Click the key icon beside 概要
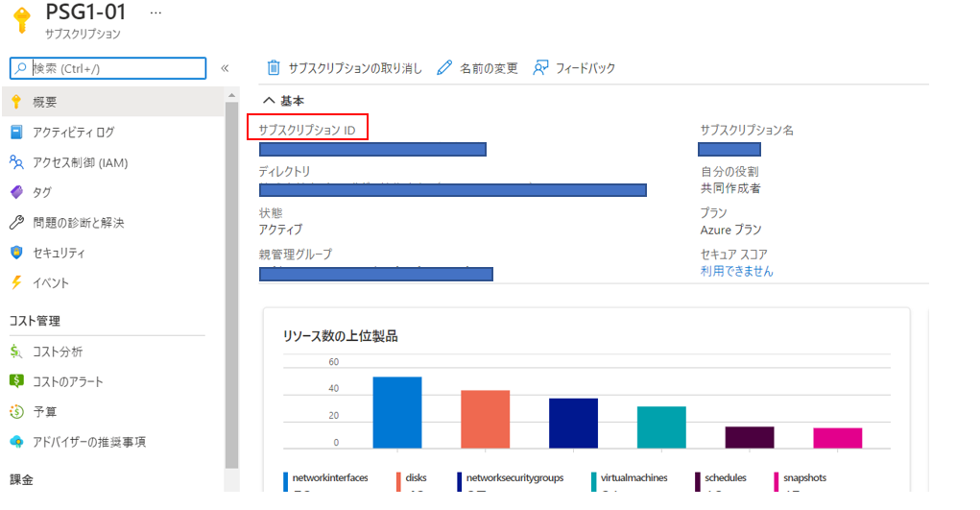Screen dimensions: 980x510 click(x=17, y=102)
